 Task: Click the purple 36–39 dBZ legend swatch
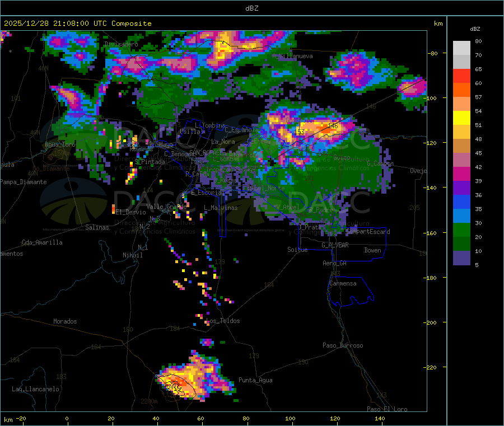[461, 188]
